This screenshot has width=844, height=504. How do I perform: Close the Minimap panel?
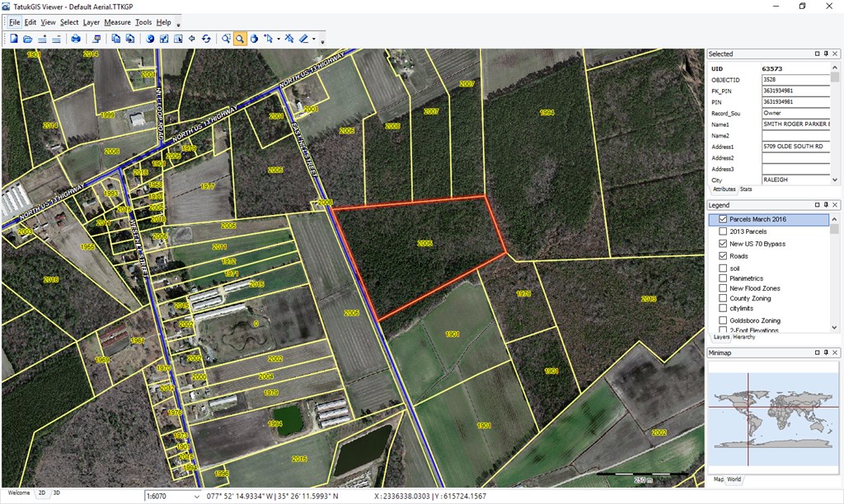click(835, 352)
